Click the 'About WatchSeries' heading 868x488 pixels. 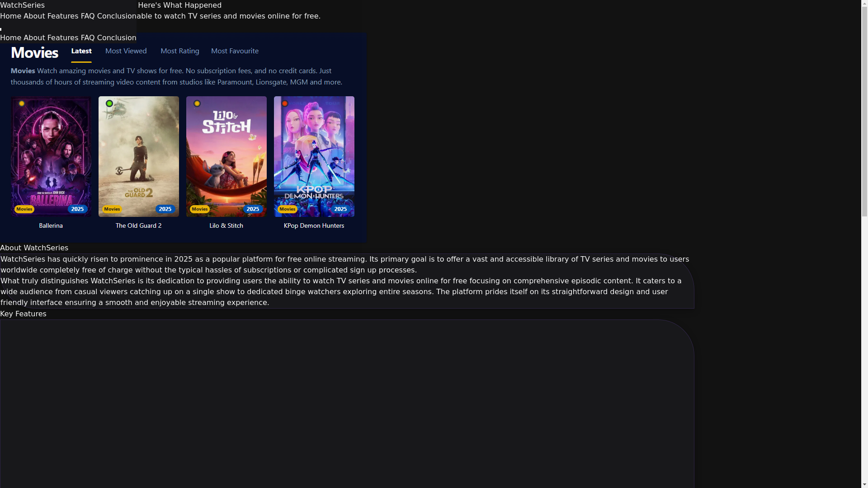(34, 248)
